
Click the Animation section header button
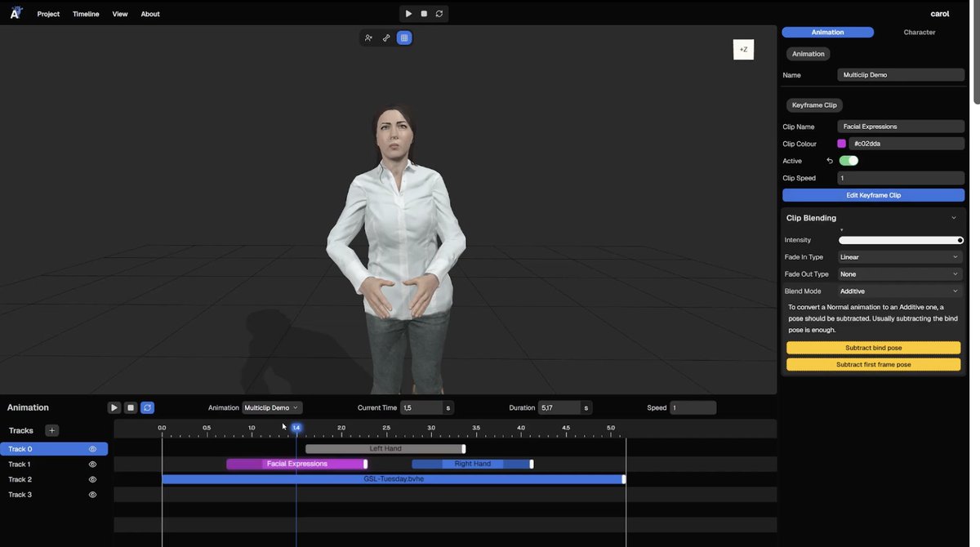pos(808,54)
